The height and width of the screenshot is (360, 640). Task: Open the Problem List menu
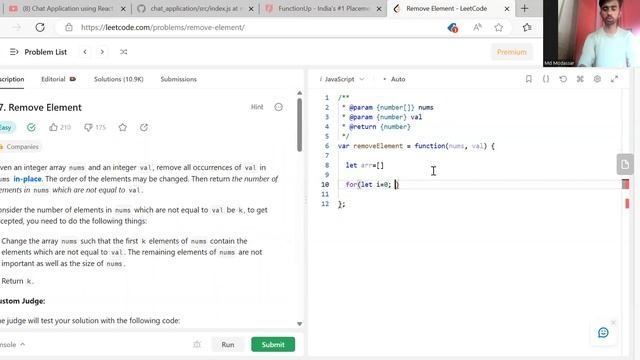(38, 52)
